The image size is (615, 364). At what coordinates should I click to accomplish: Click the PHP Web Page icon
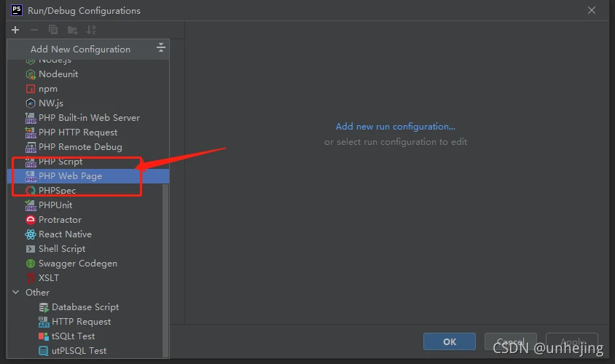tap(31, 176)
